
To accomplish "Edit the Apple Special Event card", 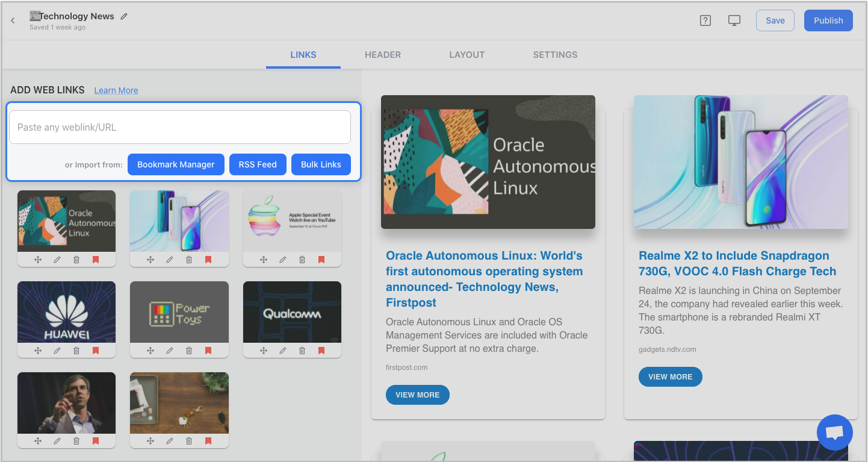I will [283, 260].
